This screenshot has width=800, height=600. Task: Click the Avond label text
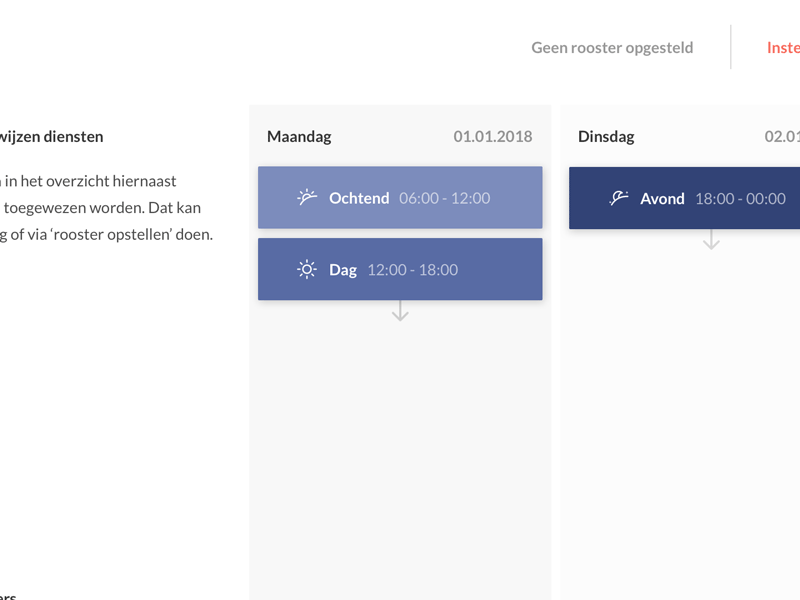[662, 198]
